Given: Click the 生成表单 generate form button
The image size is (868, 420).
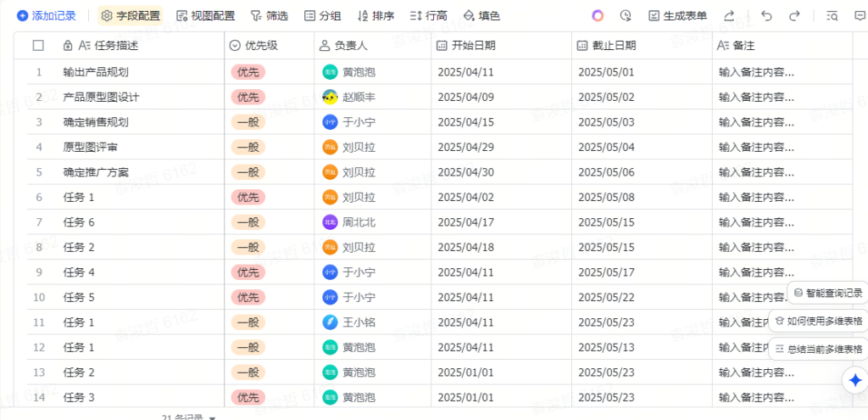Looking at the screenshot, I should [x=676, y=15].
